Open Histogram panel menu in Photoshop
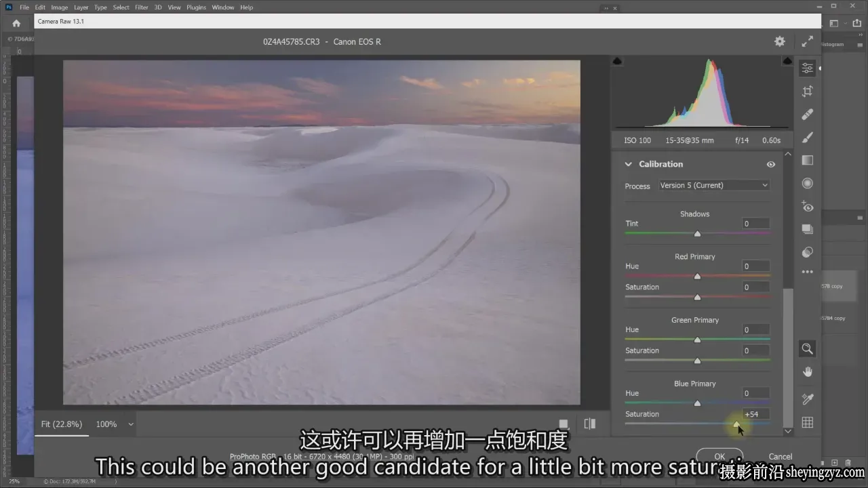 click(x=861, y=44)
